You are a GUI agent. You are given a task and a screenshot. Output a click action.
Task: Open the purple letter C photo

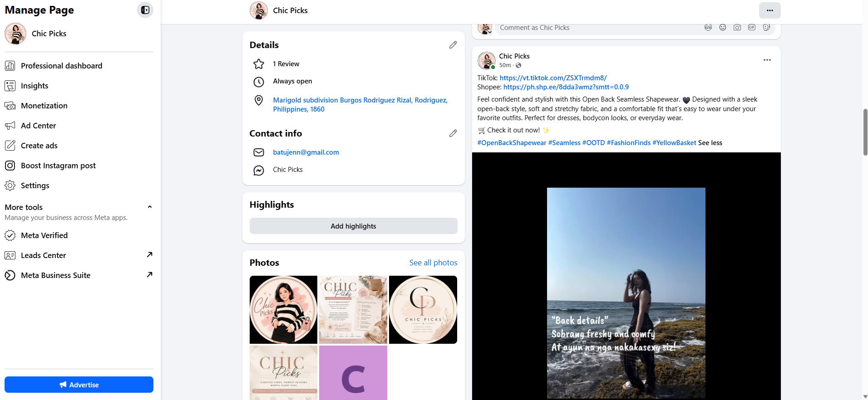[x=353, y=373]
